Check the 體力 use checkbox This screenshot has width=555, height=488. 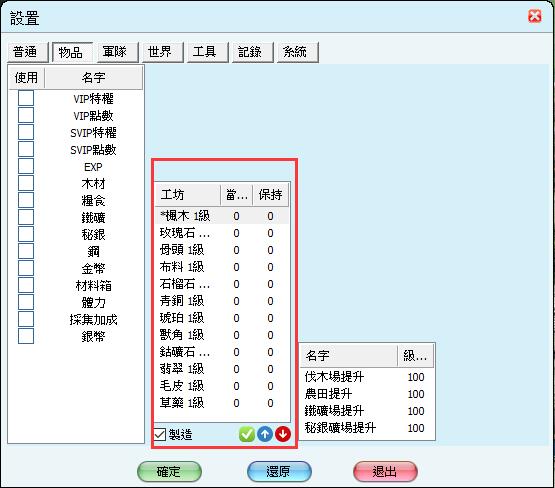click(26, 302)
